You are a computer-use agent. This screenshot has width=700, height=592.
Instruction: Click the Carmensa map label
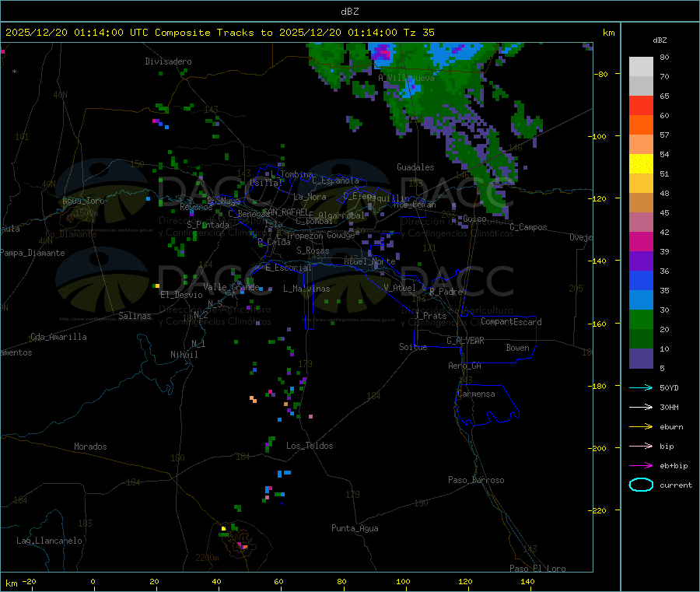point(476,394)
